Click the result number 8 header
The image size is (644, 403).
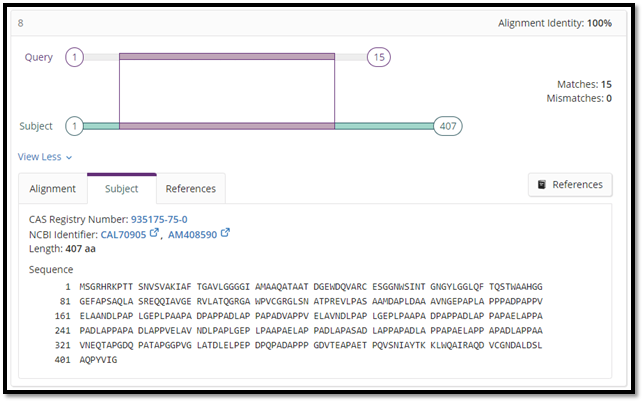21,23
